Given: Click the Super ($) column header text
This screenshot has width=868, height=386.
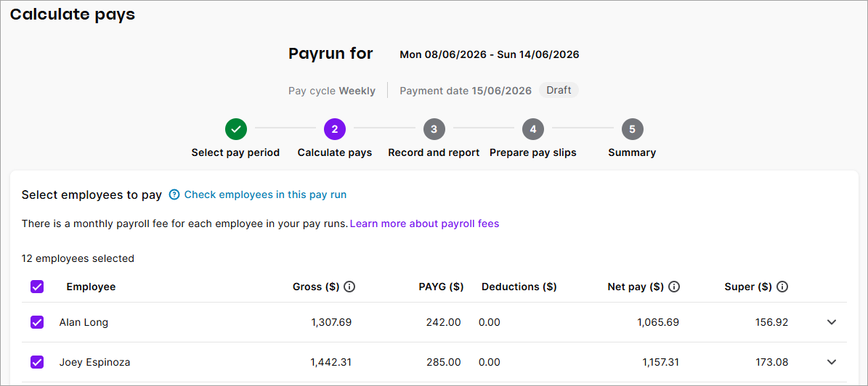Looking at the screenshot, I should [748, 287].
